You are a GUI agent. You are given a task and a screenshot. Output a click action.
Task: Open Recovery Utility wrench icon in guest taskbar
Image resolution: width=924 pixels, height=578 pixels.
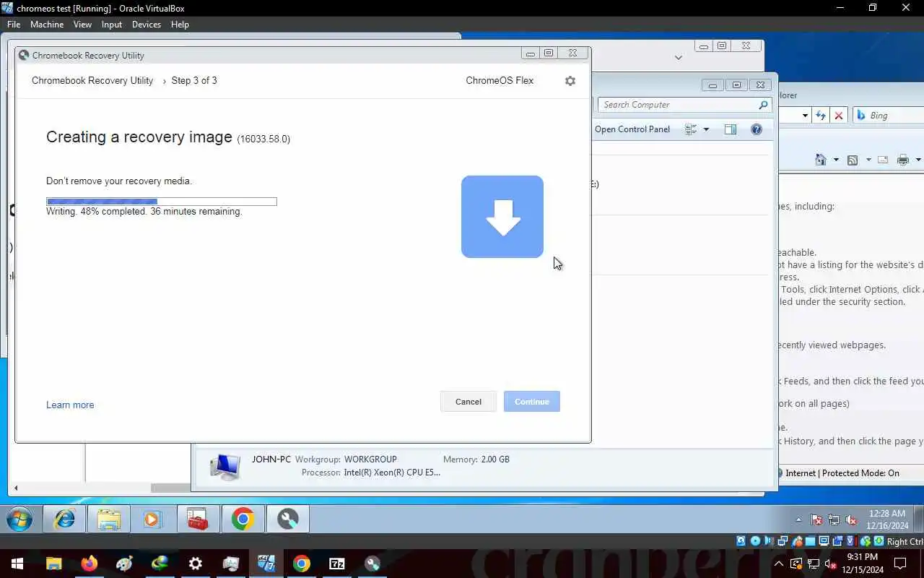click(288, 519)
